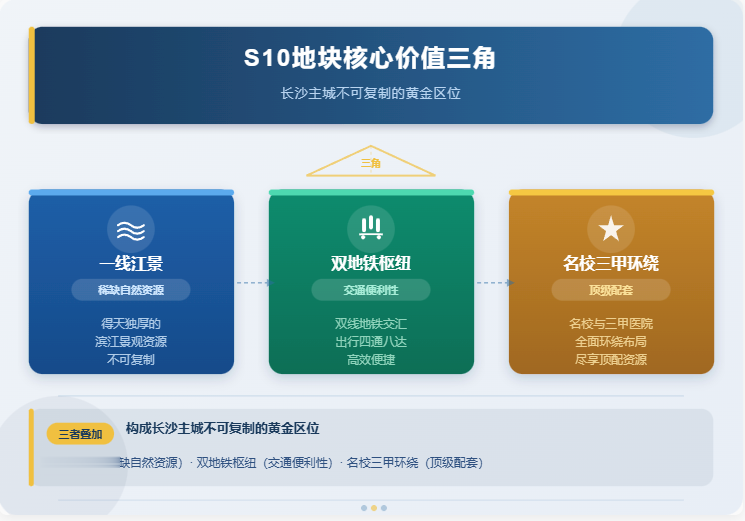Click the last pagination dot
Image resolution: width=745 pixels, height=521 pixels.
click(384, 508)
